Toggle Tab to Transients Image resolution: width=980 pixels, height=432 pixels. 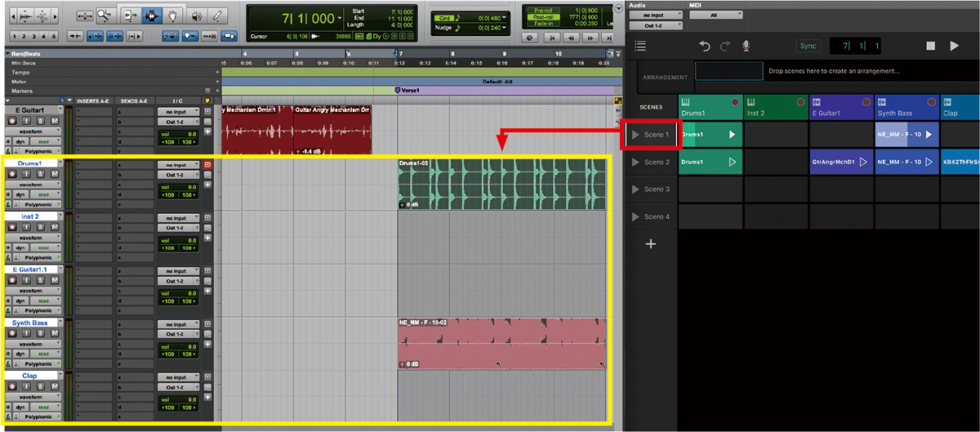[76, 37]
